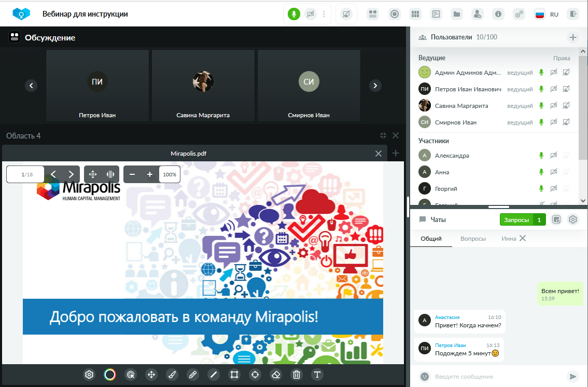Screen dimensions: 588x387
Task: Select the Савина Маргарита video tile
Action: 203,86
